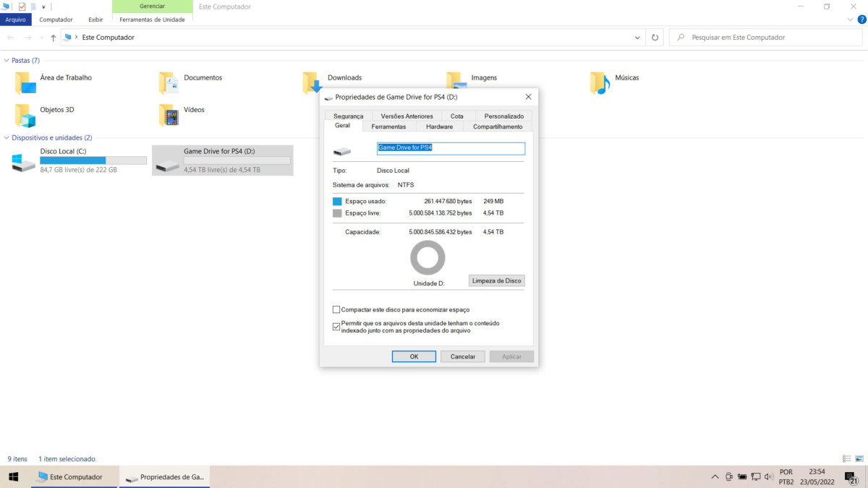
Task: Click the Este Computador taskbar button
Action: click(74, 477)
